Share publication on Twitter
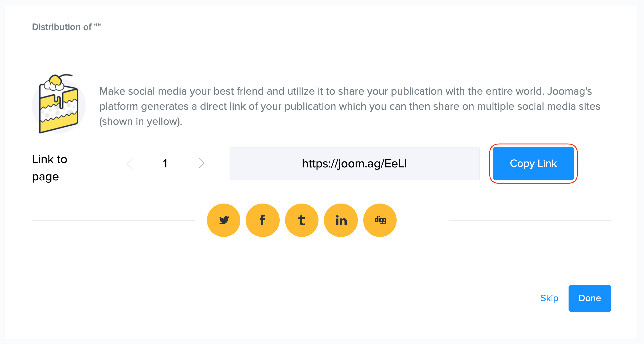644x344 pixels. pos(223,220)
